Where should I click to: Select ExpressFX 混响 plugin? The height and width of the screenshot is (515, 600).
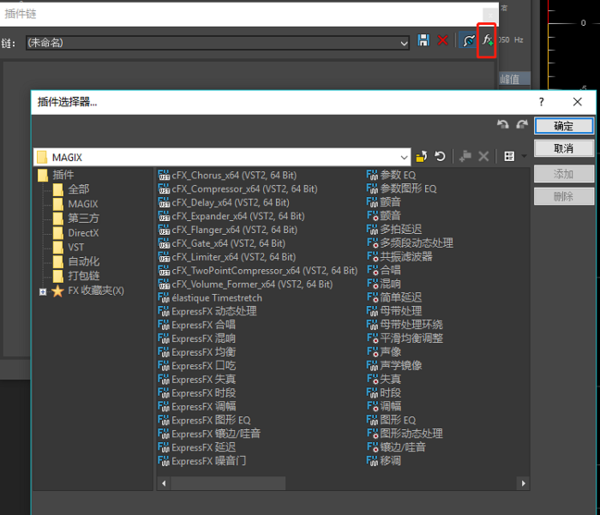pos(197,339)
